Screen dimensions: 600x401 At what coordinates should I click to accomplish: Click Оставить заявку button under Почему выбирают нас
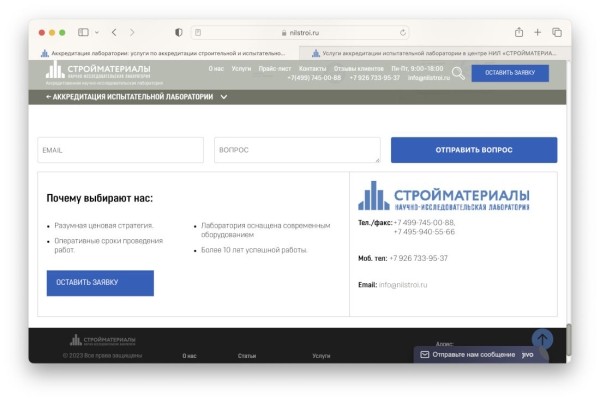[x=100, y=282]
